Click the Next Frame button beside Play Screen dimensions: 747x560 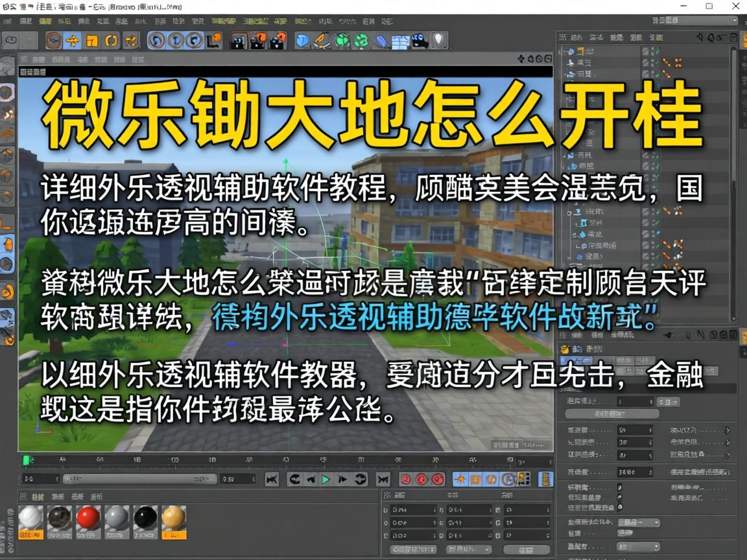[342, 480]
